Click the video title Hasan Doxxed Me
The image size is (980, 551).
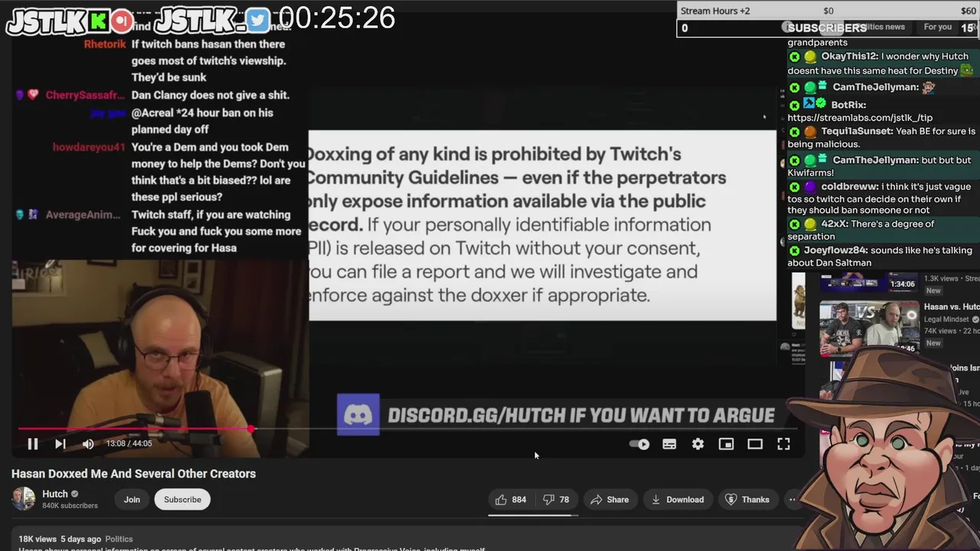point(133,474)
